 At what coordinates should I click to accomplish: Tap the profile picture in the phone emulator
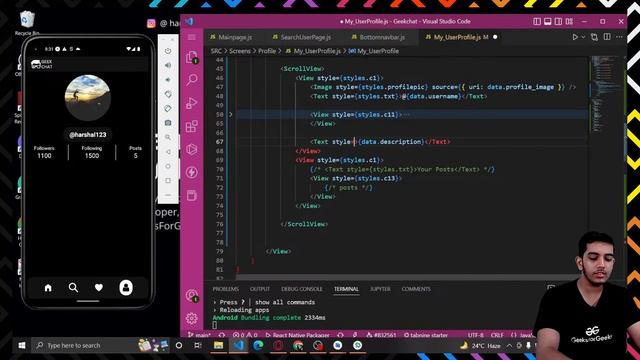(88, 97)
